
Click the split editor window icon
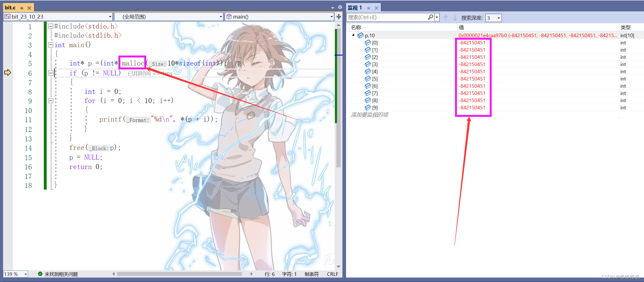coord(339,17)
